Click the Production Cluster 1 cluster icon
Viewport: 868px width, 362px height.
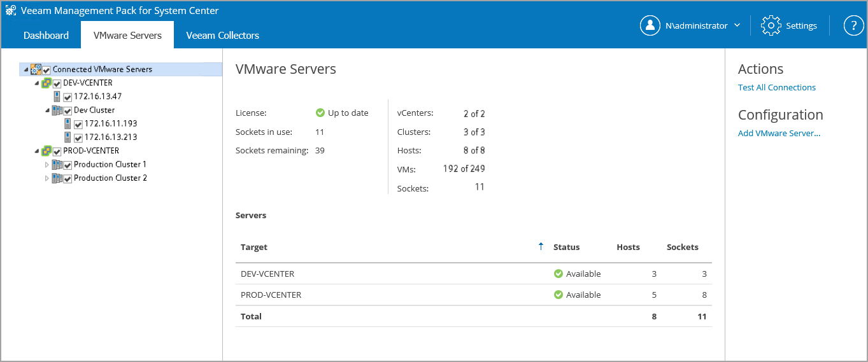57,165
